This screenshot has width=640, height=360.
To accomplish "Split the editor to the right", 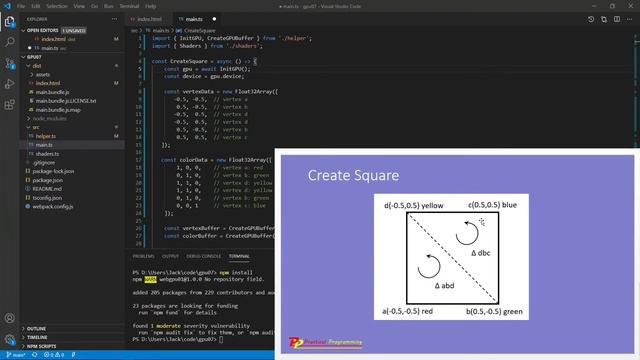I will tap(617, 19).
